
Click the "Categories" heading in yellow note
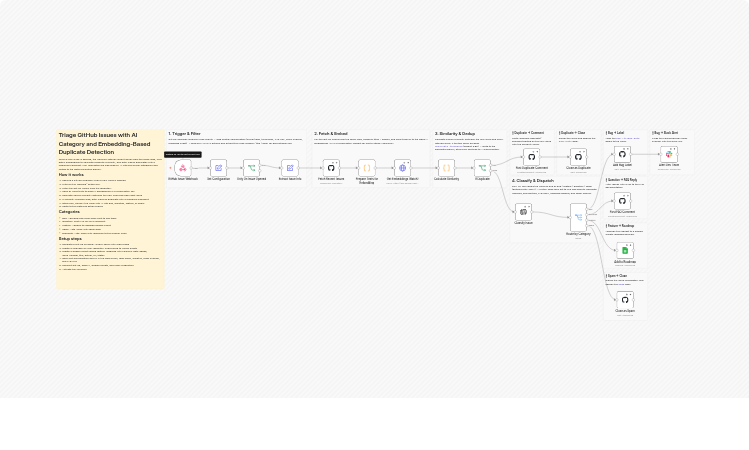[x=69, y=212]
